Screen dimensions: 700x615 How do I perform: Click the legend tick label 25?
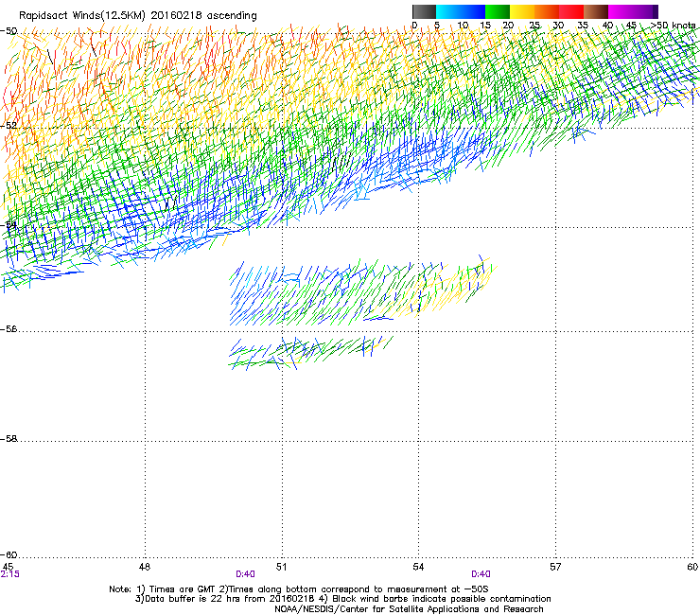tap(534, 26)
